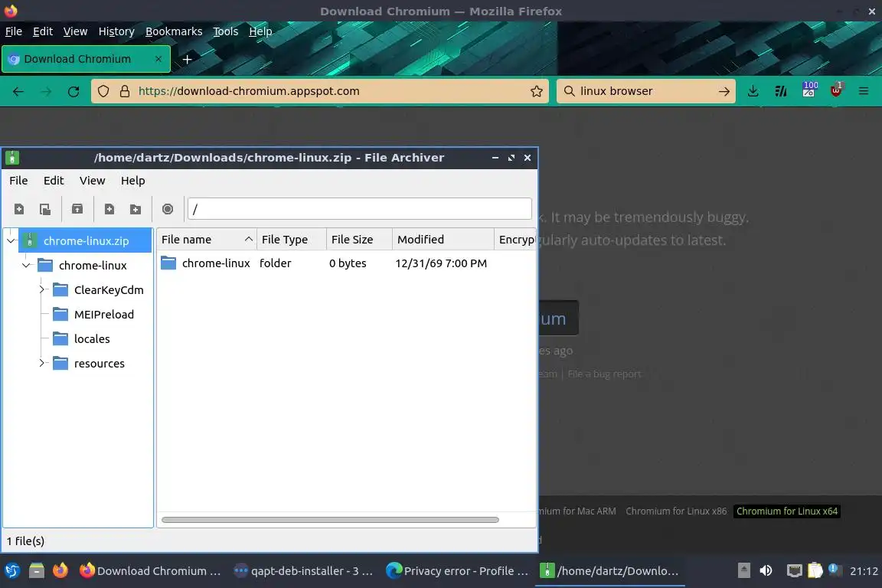Image resolution: width=882 pixels, height=588 pixels.
Task: Open the Firefox downloads panel
Action: pyautogui.click(x=753, y=91)
